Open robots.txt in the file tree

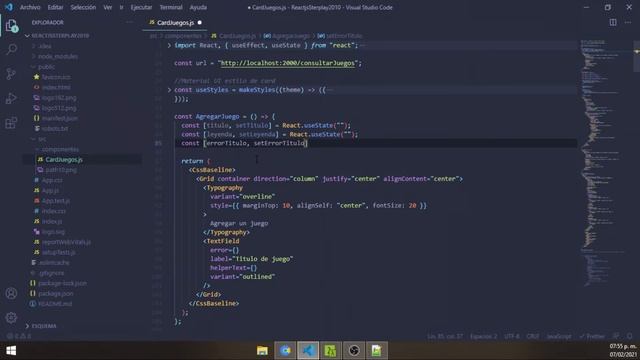55,129
